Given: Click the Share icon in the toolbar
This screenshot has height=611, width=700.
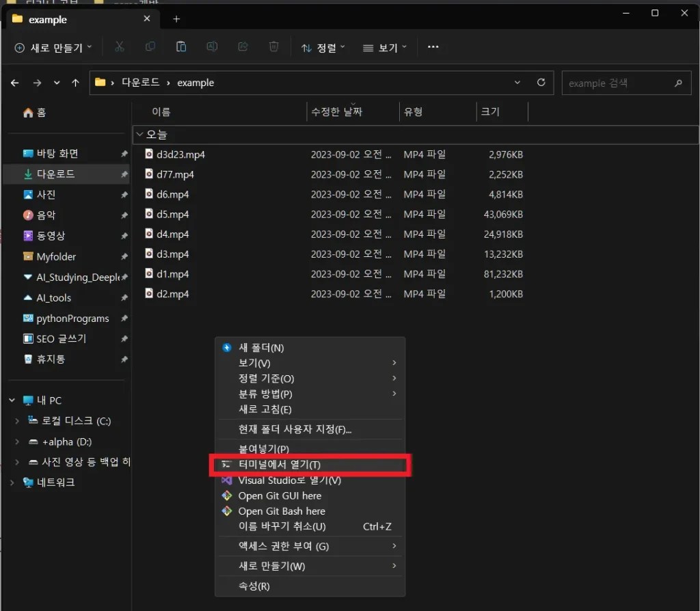Looking at the screenshot, I should point(243,47).
